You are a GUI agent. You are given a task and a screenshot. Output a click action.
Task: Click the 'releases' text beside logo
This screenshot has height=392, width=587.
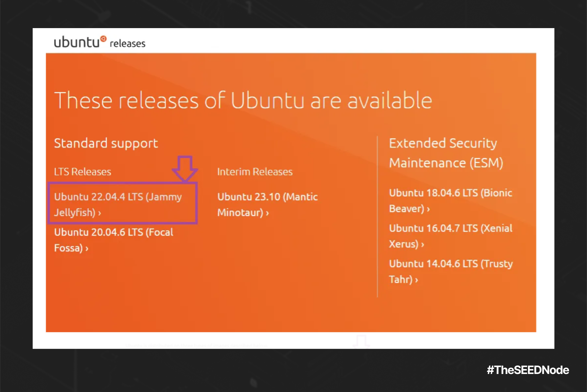coord(128,43)
